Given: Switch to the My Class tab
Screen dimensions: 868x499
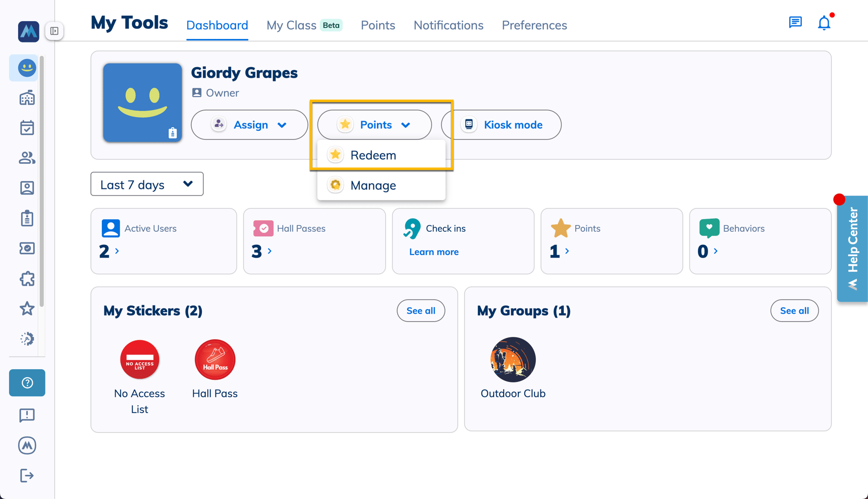Looking at the screenshot, I should pyautogui.click(x=292, y=25).
